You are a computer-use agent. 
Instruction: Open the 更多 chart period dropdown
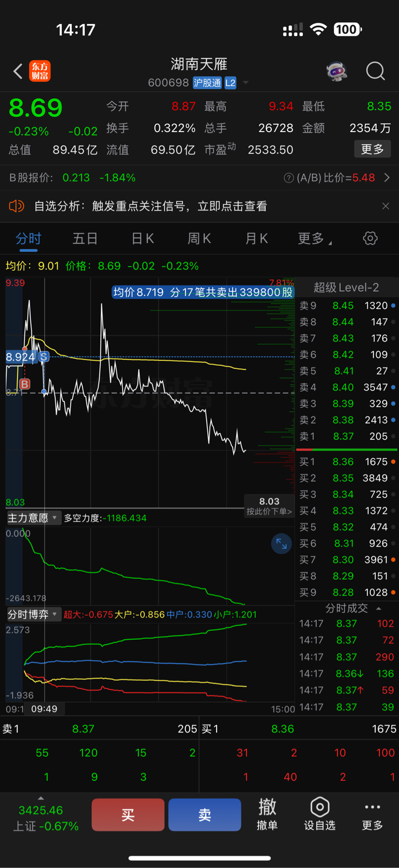314,239
